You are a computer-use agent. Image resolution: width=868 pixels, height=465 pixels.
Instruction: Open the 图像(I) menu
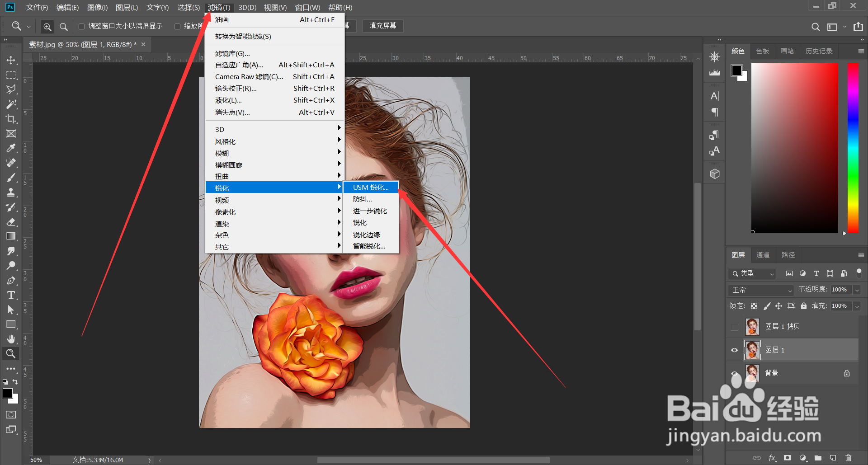pos(97,8)
